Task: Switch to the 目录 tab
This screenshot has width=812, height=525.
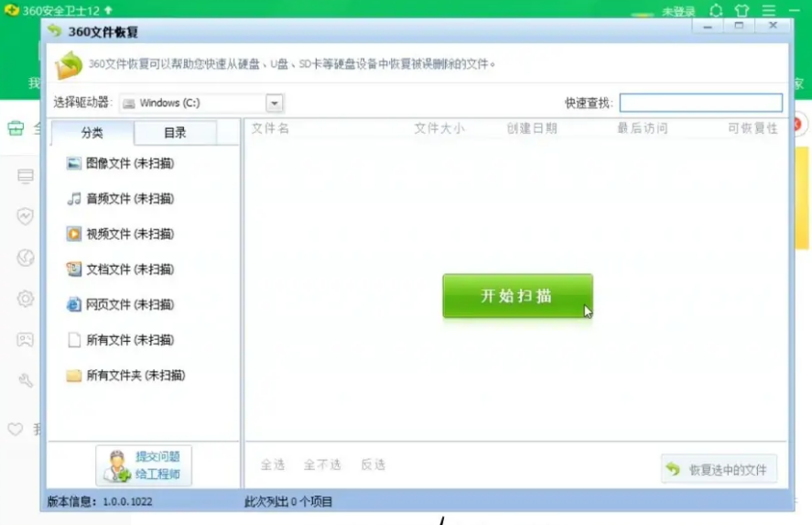Action: coord(175,133)
